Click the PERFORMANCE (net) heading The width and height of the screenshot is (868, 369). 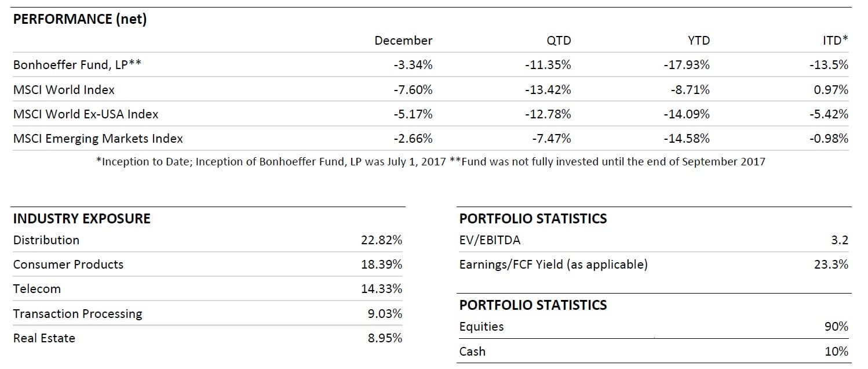(80, 19)
